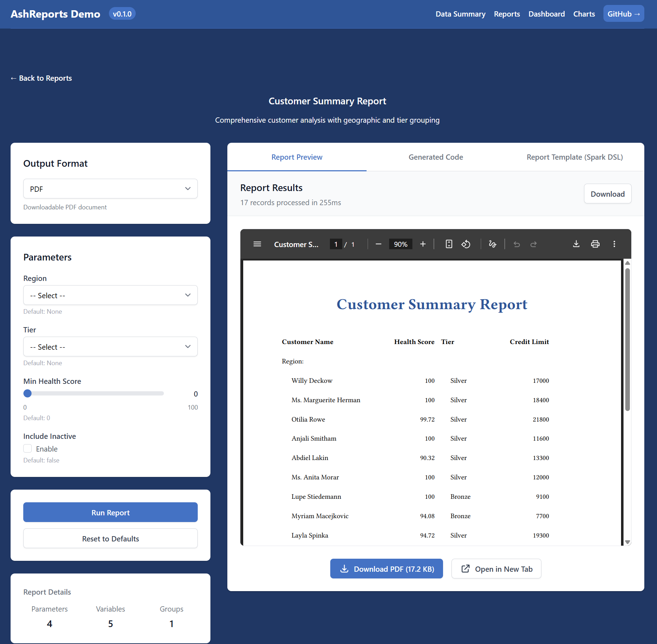Zoom in on the PDF preview
Viewport: 657px width, 644px height.
[423, 244]
